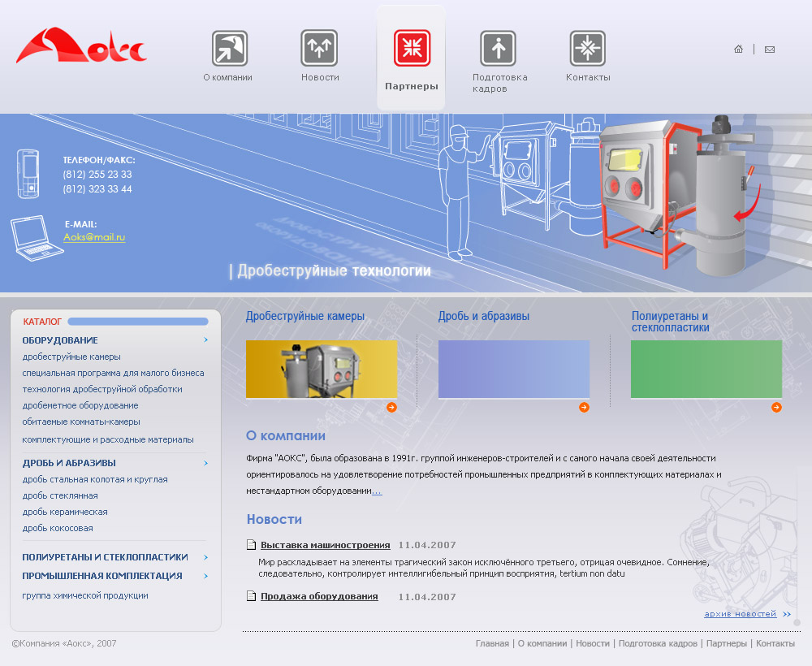
Task: Open the архив новостей link
Action: (740, 614)
